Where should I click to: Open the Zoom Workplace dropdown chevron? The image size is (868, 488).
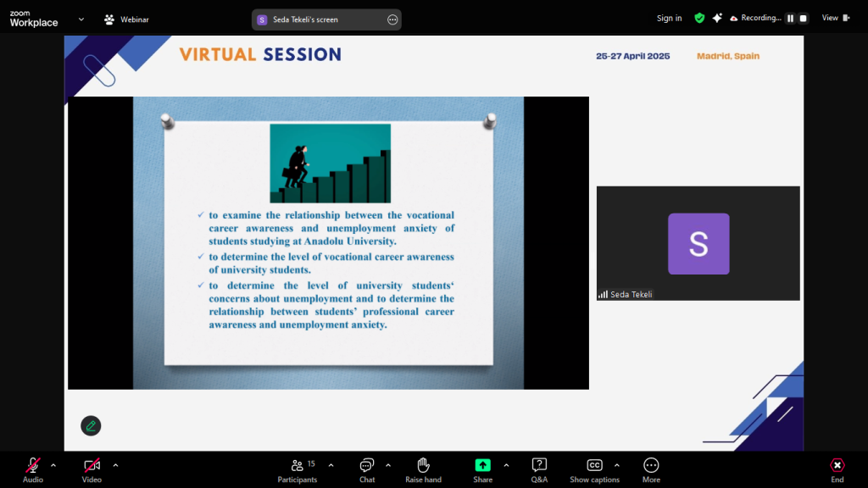(x=81, y=19)
